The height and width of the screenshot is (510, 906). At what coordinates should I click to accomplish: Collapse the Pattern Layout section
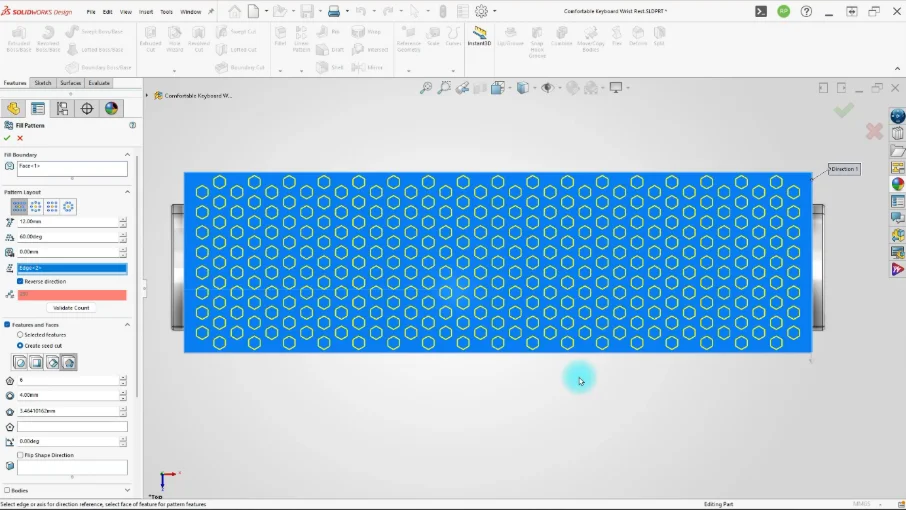[x=127, y=192]
